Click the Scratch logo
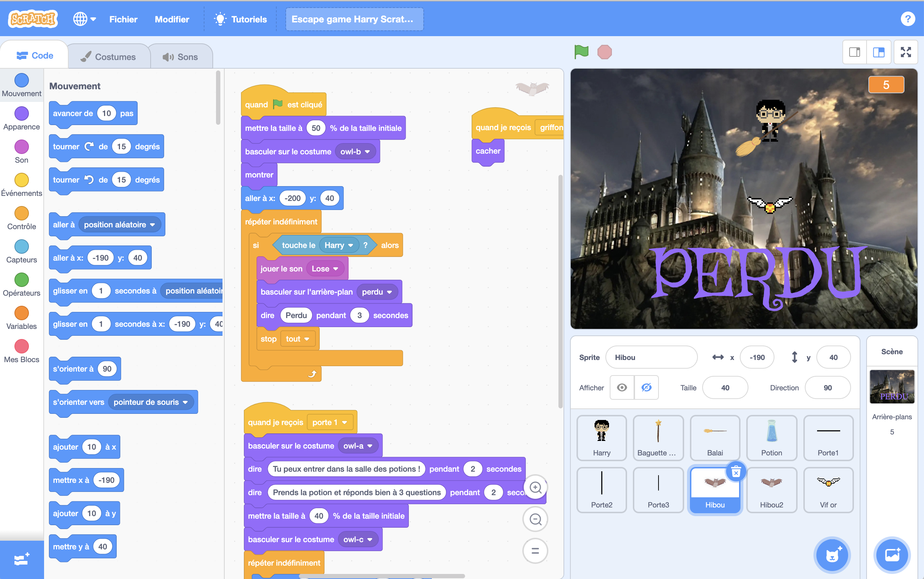Screen dimensions: 924x579 point(33,19)
